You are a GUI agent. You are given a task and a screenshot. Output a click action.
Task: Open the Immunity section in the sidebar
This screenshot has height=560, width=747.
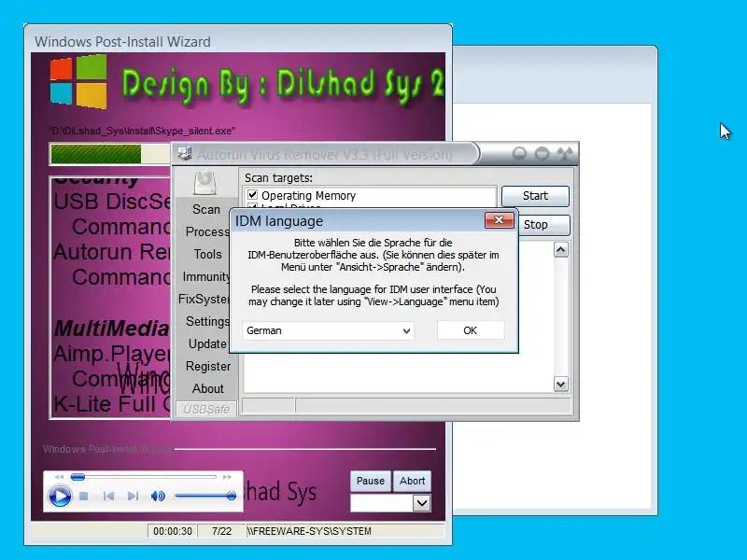(205, 276)
